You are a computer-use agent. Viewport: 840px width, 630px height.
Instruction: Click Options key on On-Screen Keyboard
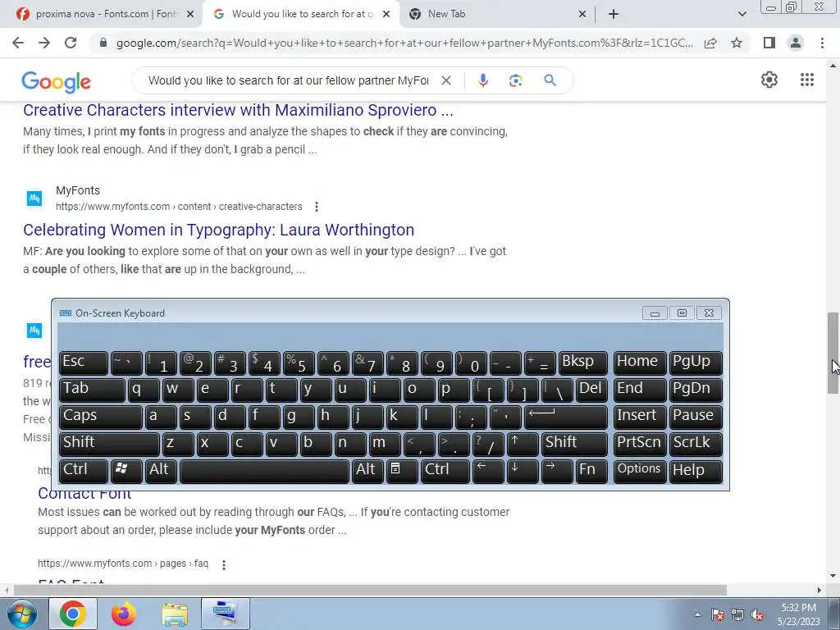(x=640, y=471)
